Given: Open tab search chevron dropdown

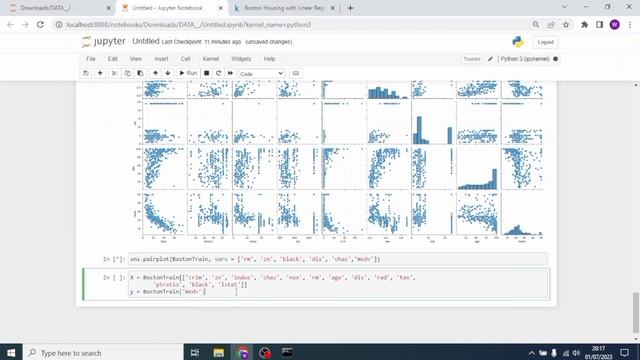Looking at the screenshot, I should [x=564, y=7].
